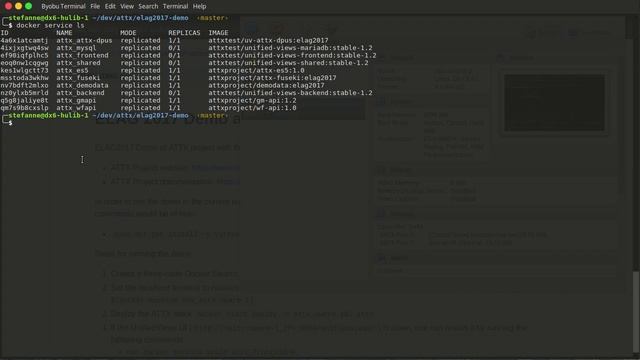The height and width of the screenshot is (360, 640).
Task: Click the red close window button
Action: tap(8, 6)
